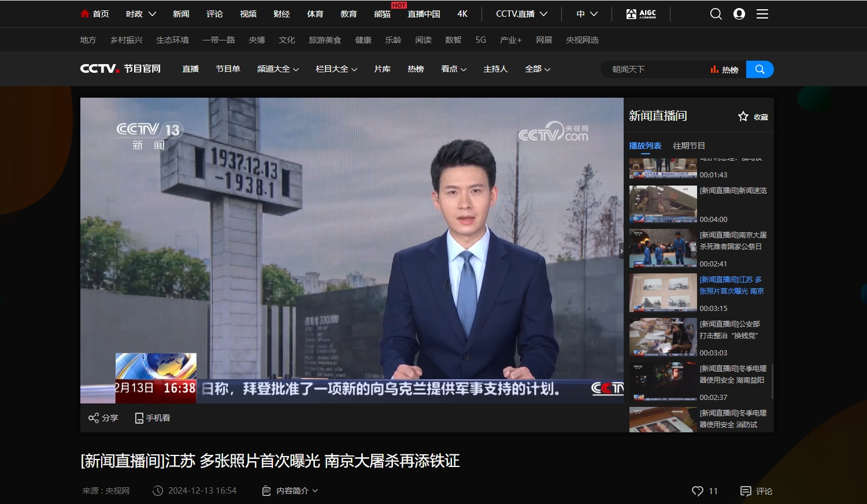
Task: Play the 公安部打击整治 video thumbnail
Action: point(662,336)
